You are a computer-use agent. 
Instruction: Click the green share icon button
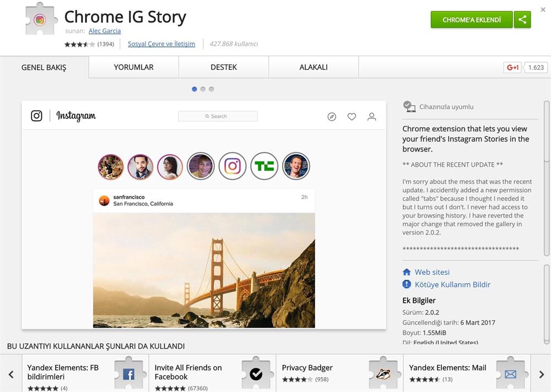pyautogui.click(x=522, y=20)
